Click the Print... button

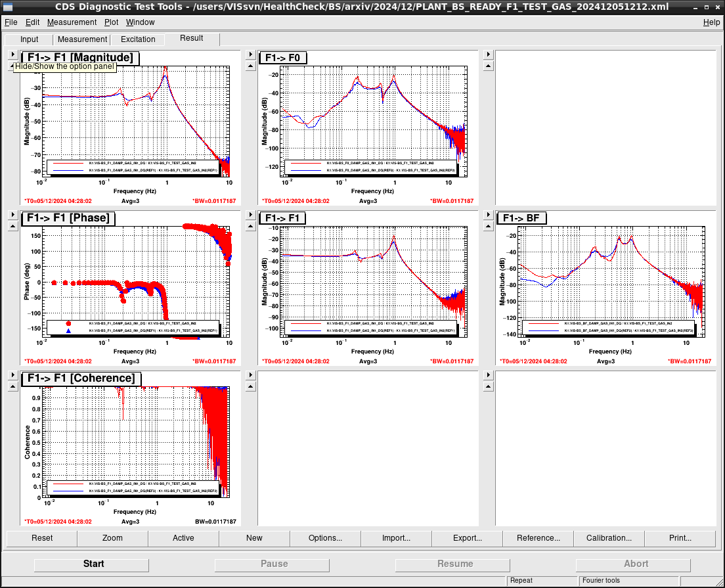[680, 538]
